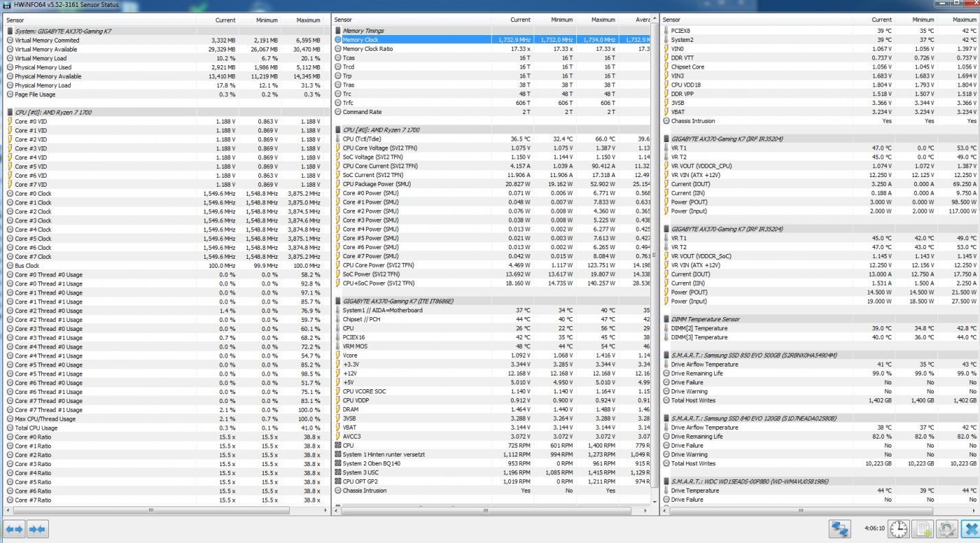Select the CPU+SoC Power (SVI2 TFN) row
This screenshot has width=980, height=543.
pyautogui.click(x=491, y=283)
